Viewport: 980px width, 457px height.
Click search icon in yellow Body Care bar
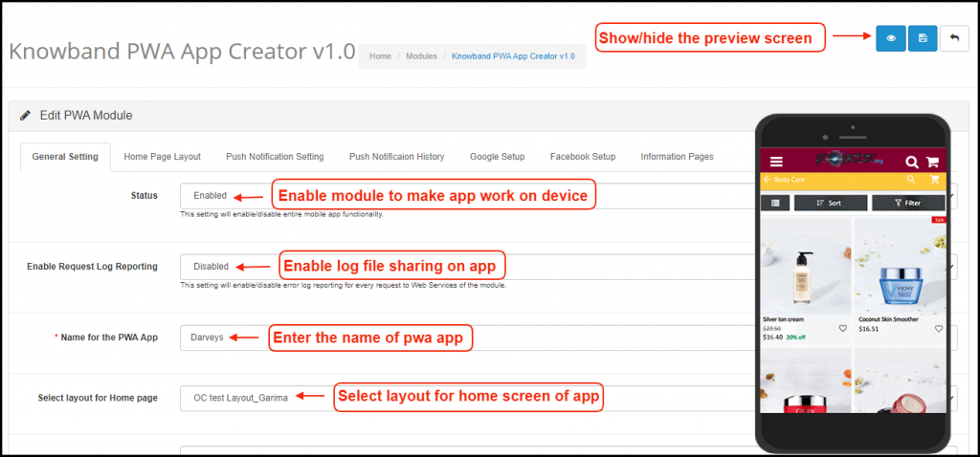coord(911,180)
